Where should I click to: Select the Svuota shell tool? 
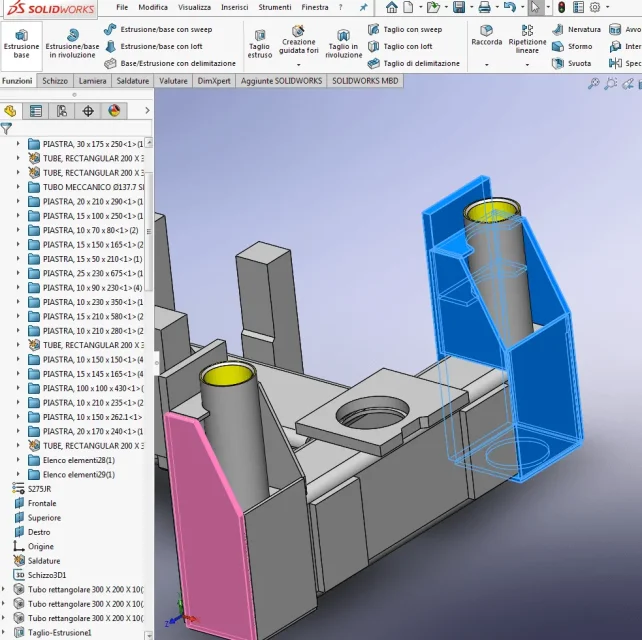click(572, 63)
